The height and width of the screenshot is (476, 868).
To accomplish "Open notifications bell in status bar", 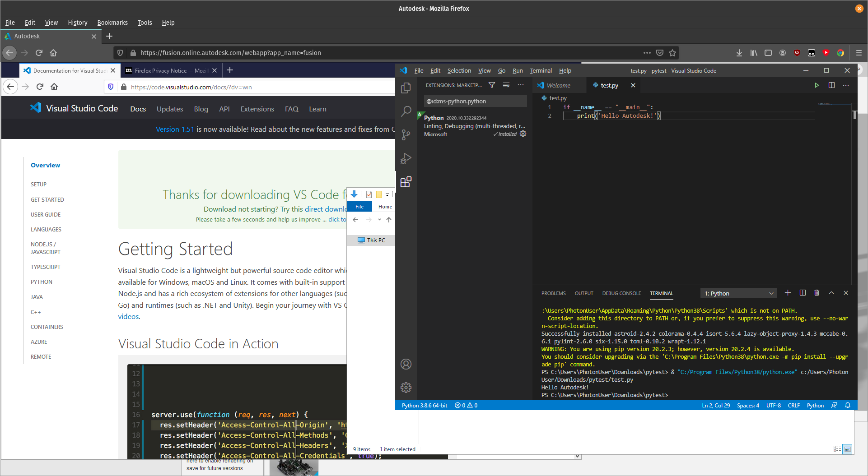I will pyautogui.click(x=848, y=405).
